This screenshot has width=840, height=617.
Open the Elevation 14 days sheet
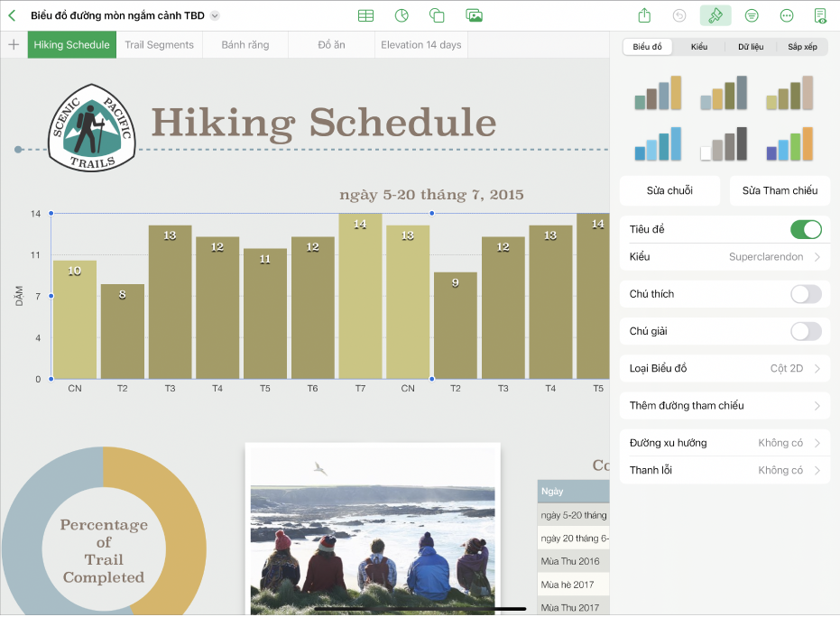click(x=421, y=45)
